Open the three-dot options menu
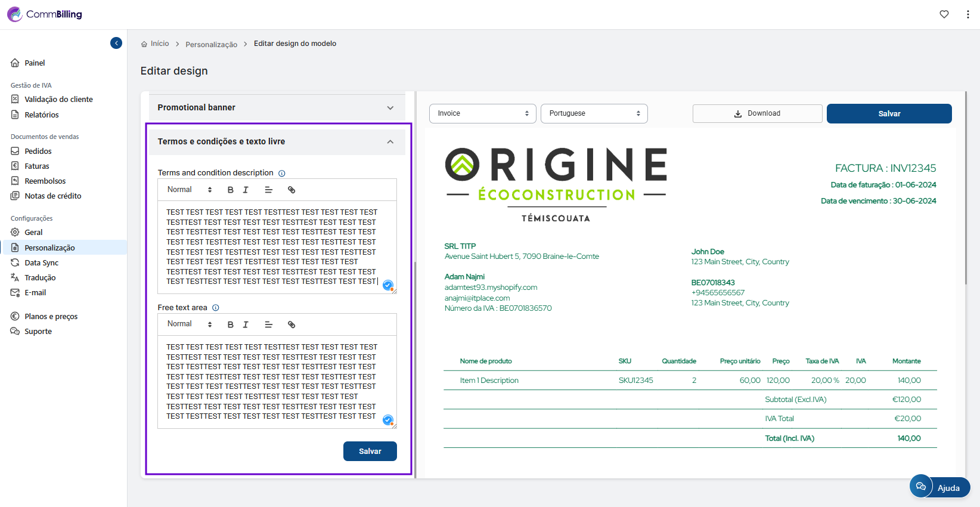 (x=967, y=14)
